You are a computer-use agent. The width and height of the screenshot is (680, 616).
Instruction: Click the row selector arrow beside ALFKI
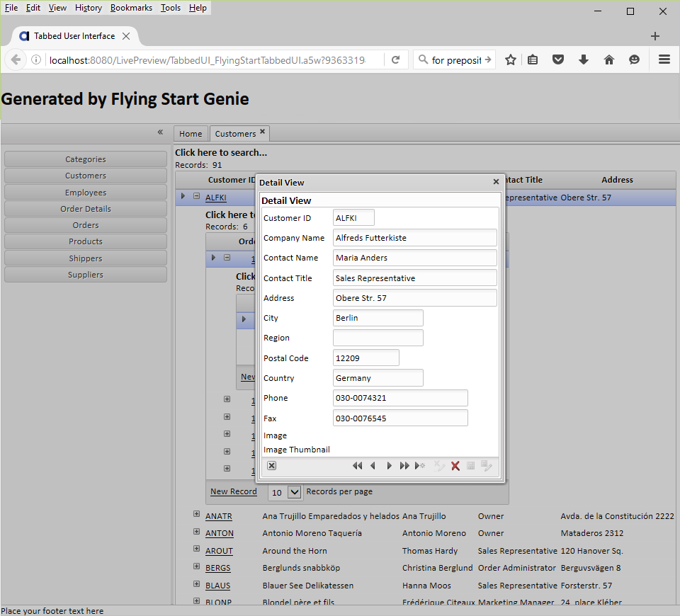(183, 196)
